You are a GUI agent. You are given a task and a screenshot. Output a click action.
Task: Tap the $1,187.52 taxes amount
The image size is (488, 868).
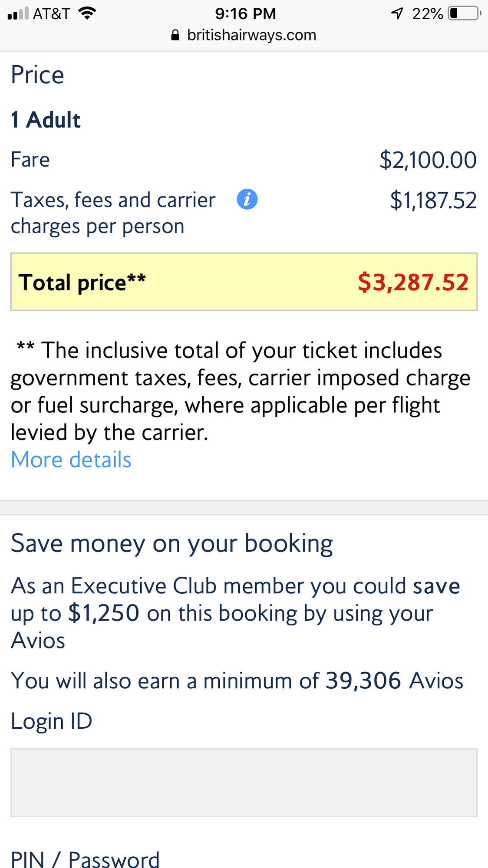pos(433,200)
